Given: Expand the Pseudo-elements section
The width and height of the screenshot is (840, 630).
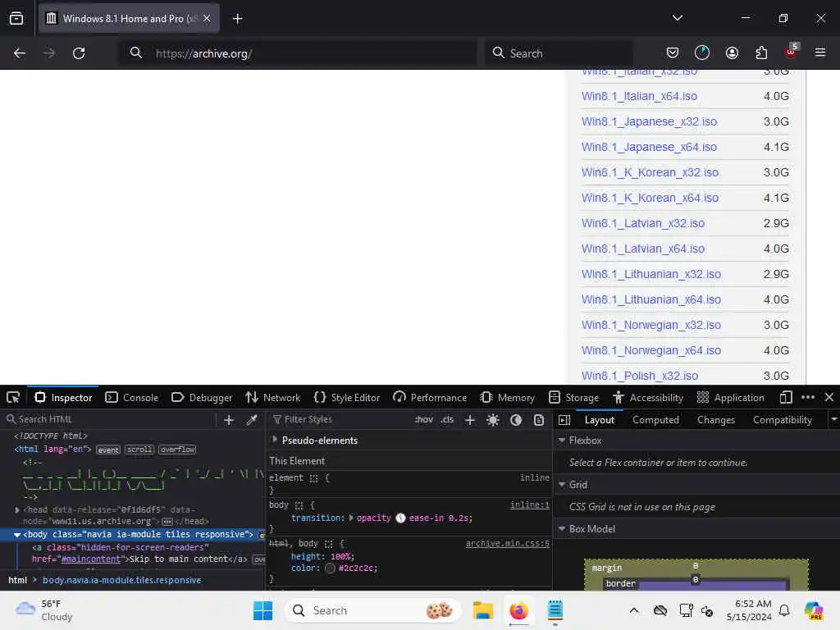Looking at the screenshot, I should coord(275,440).
